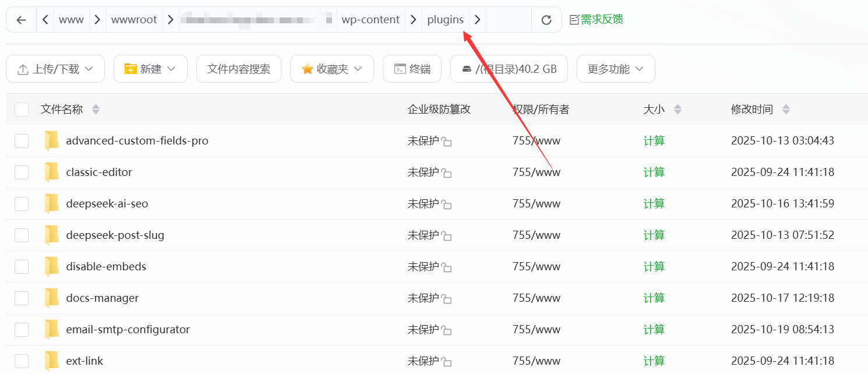Viewport: 868px width, 374px height.
Task: Click lock icon for disable-embeds
Action: point(446,267)
